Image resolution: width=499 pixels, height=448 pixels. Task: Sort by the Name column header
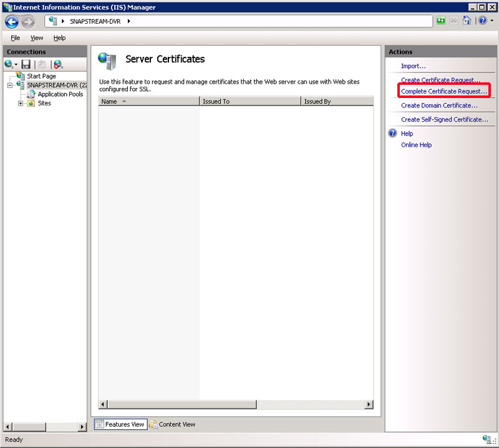point(149,101)
